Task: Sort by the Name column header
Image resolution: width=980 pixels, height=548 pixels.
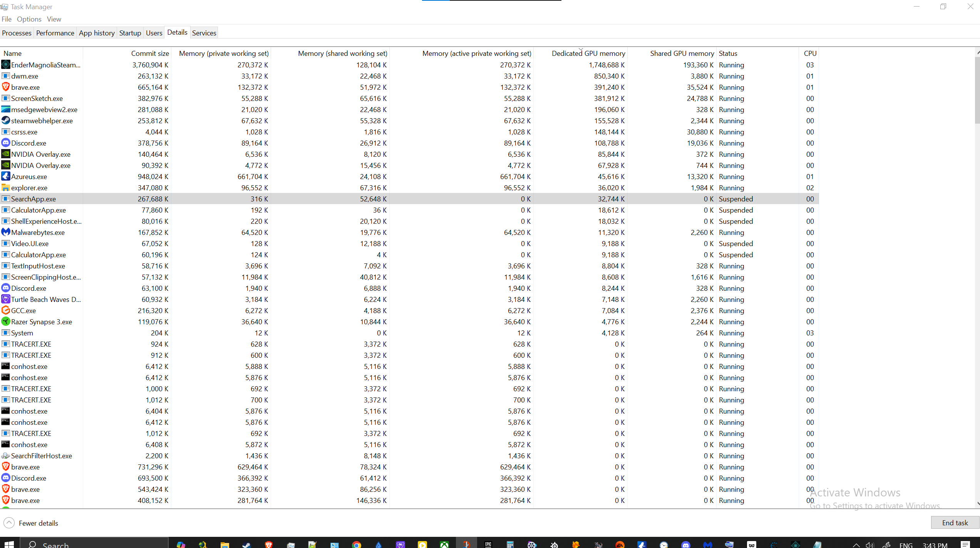Action: point(41,54)
